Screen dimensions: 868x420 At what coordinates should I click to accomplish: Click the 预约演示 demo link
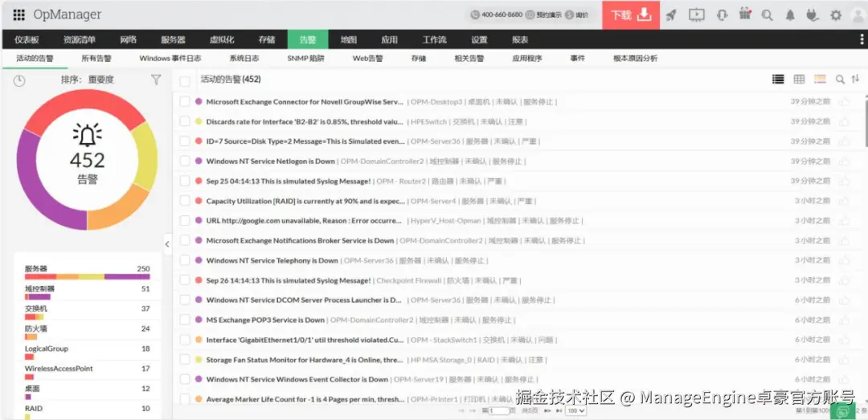(547, 15)
